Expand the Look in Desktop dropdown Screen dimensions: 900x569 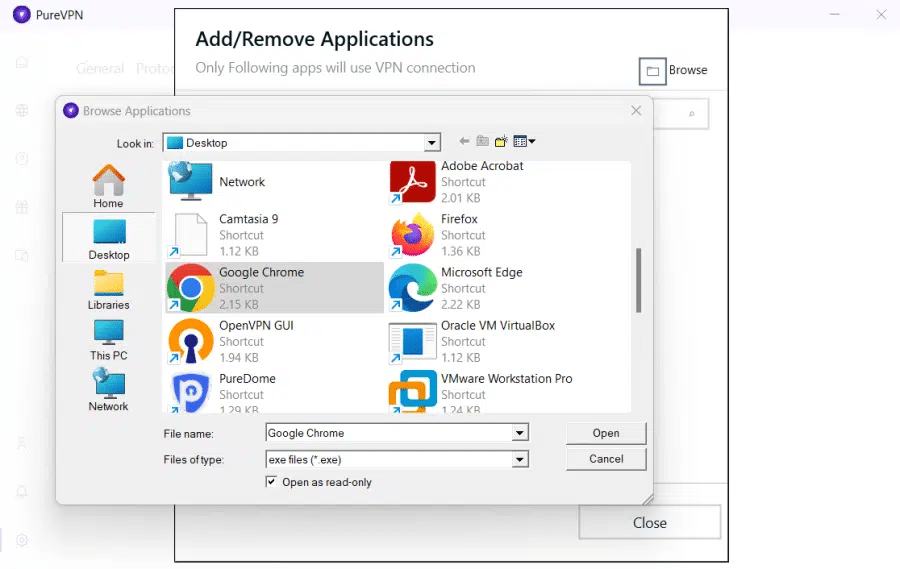432,142
